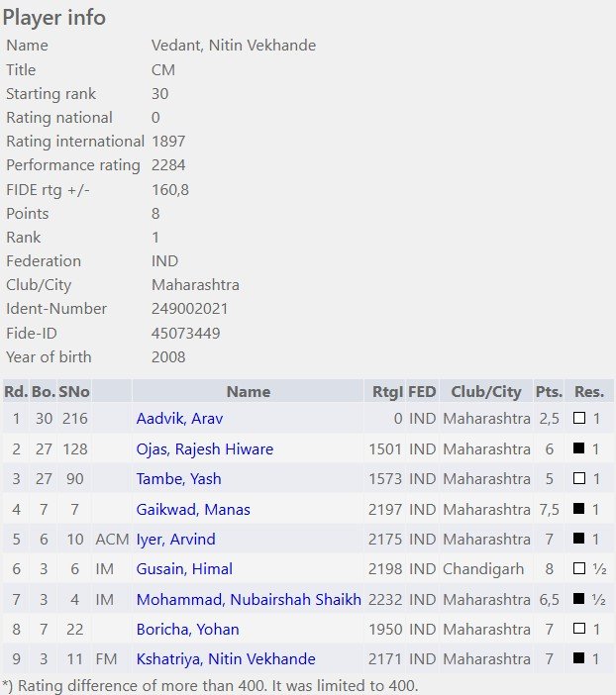Image resolution: width=616 pixels, height=695 pixels.
Task: Open player link Boricha, Yohan
Action: 187,630
